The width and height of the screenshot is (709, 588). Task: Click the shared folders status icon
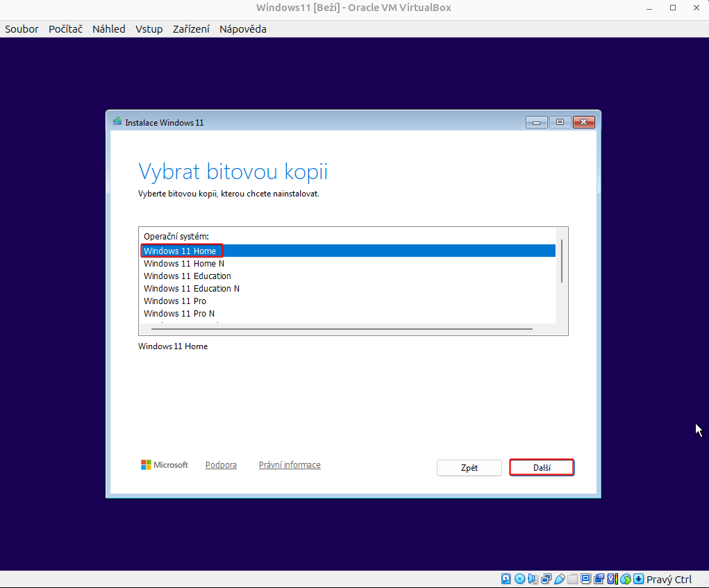pyautogui.click(x=572, y=579)
